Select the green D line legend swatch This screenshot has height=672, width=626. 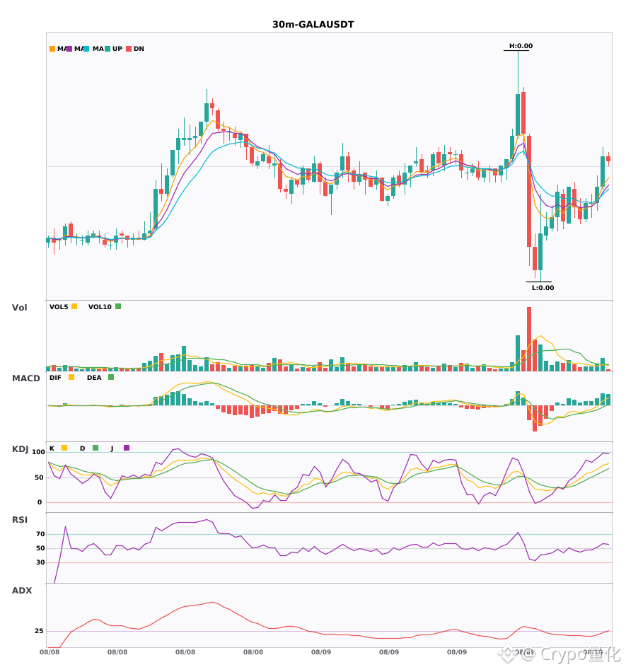tap(95, 448)
